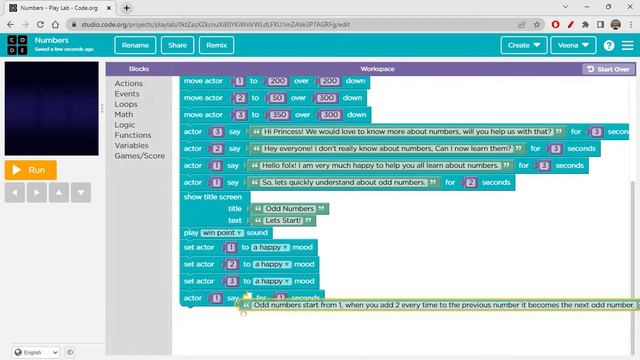Click the Lets Start! text field
Image resolution: width=640 pixels, height=360 pixels.
pyautogui.click(x=283, y=220)
